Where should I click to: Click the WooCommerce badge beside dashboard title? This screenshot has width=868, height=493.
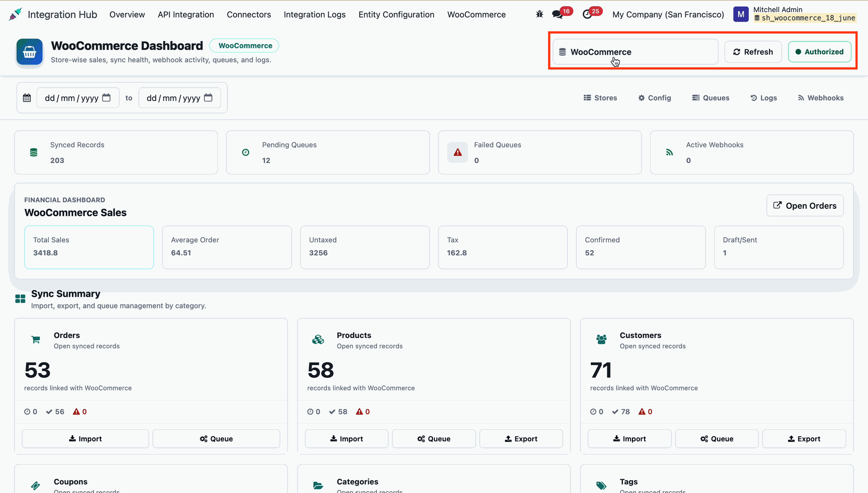(x=245, y=46)
